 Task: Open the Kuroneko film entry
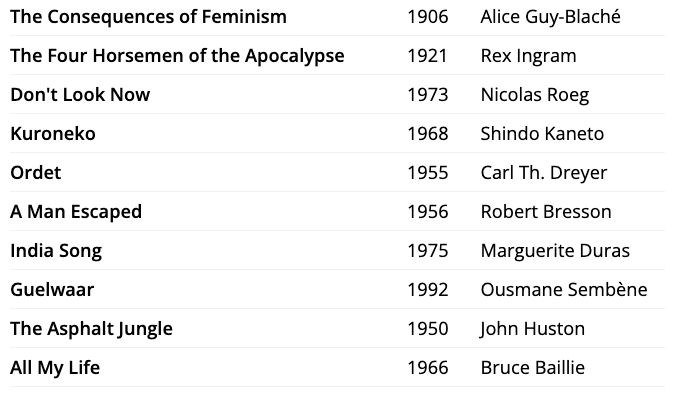point(53,134)
